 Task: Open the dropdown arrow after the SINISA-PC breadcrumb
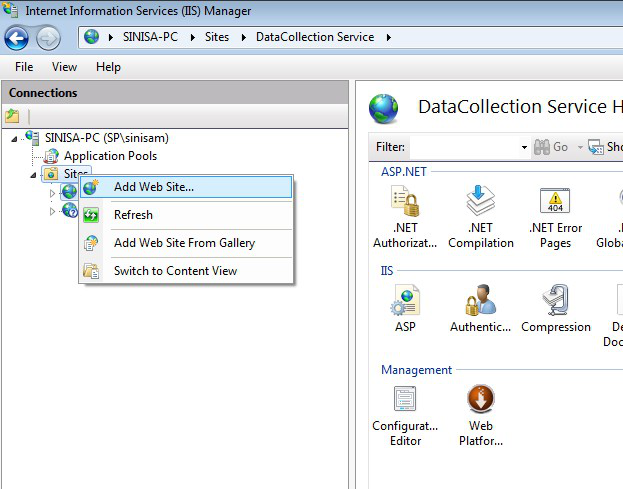pos(193,37)
